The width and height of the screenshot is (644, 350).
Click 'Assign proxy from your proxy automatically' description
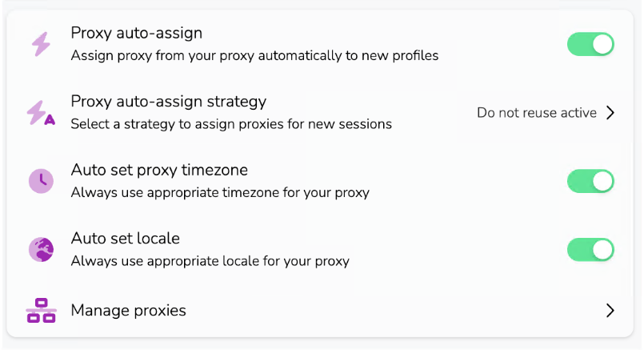tap(254, 56)
